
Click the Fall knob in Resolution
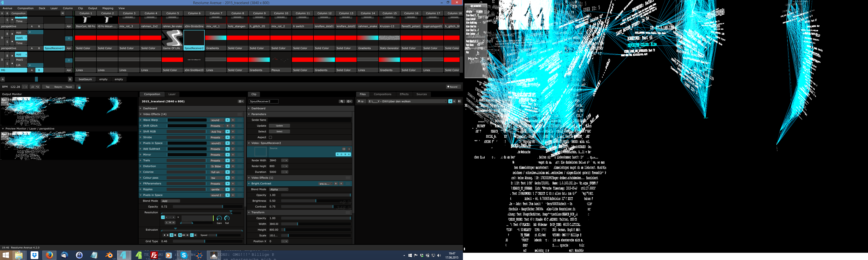(x=227, y=218)
